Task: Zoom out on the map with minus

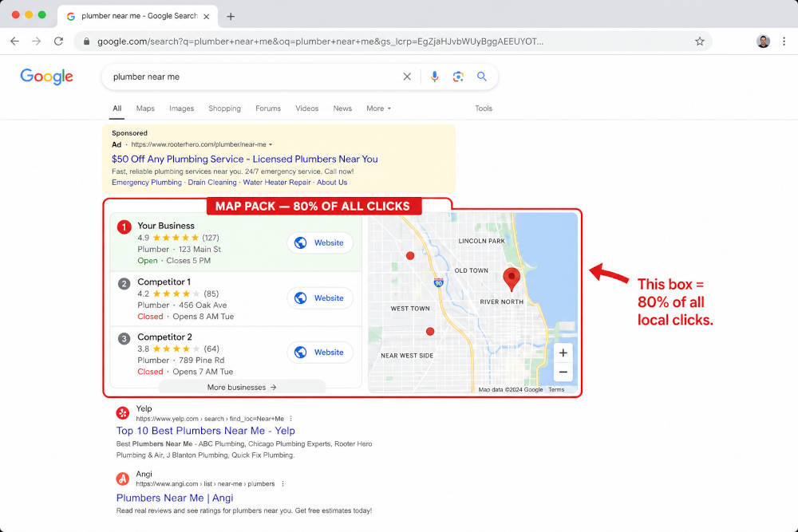Action: (563, 372)
